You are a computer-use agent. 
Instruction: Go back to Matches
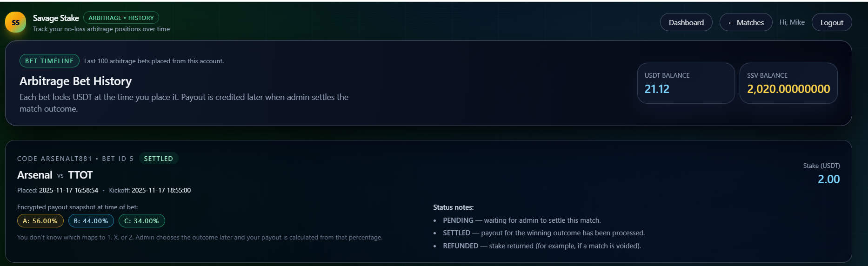click(746, 22)
